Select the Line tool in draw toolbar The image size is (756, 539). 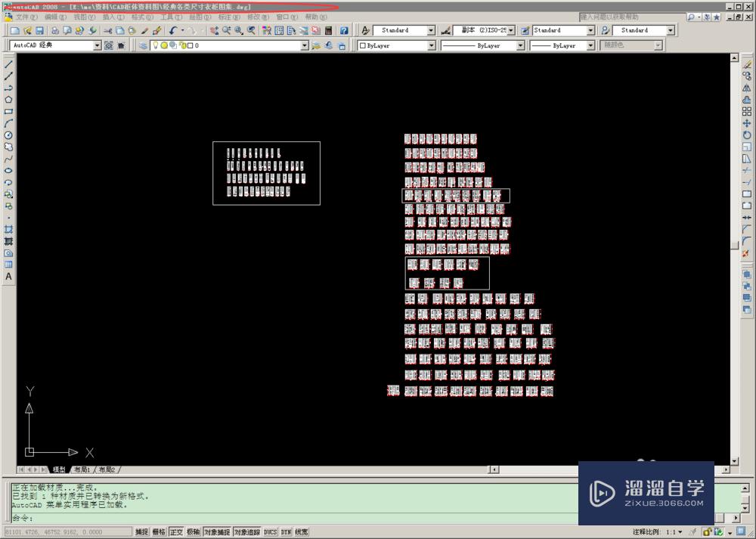[x=8, y=64]
